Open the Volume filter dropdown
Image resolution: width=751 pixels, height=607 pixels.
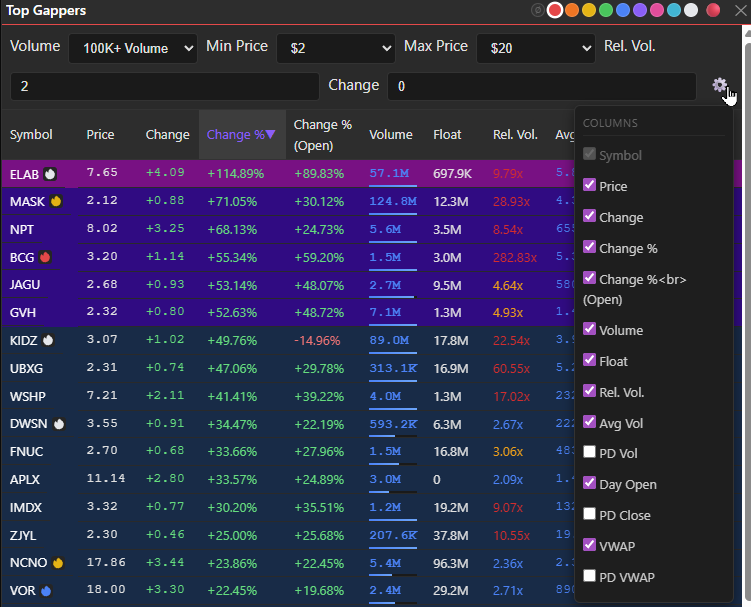133,48
